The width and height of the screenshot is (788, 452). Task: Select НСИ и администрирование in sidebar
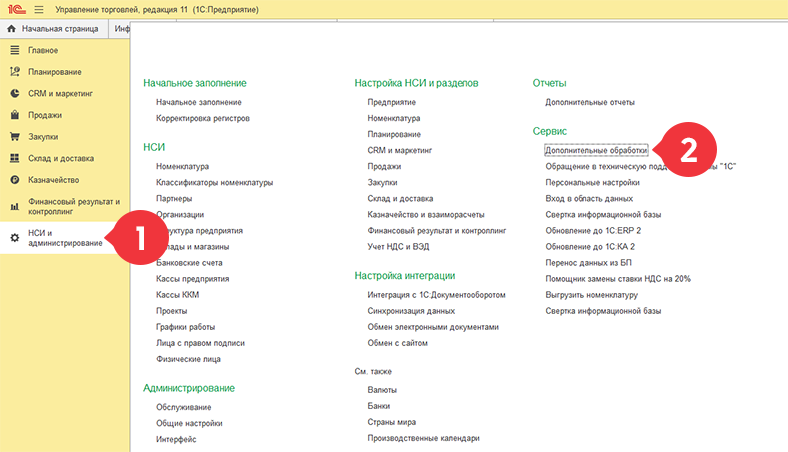65,238
